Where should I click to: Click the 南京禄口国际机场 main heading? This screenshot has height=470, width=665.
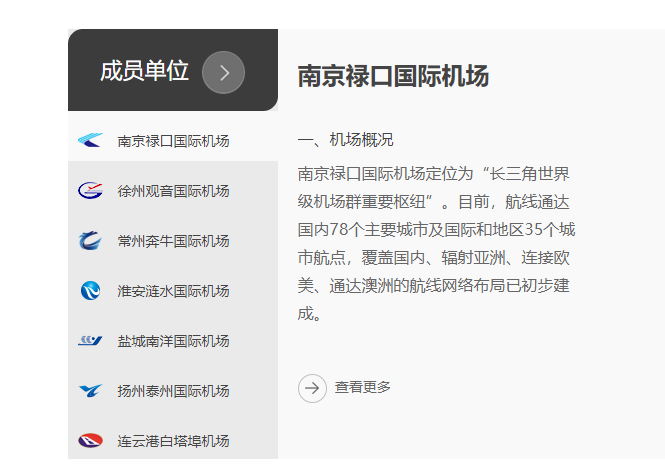point(393,76)
